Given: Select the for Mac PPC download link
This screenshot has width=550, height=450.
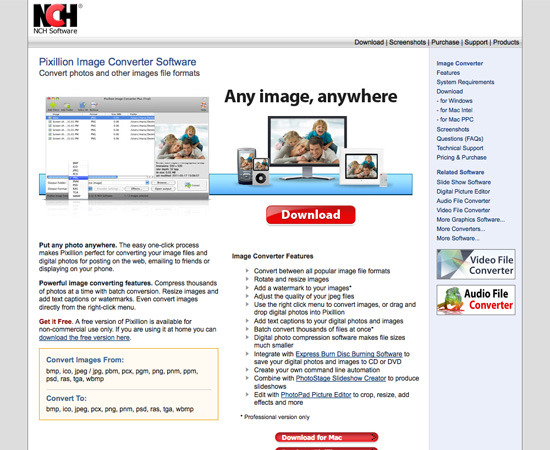Looking at the screenshot, I should tap(455, 120).
